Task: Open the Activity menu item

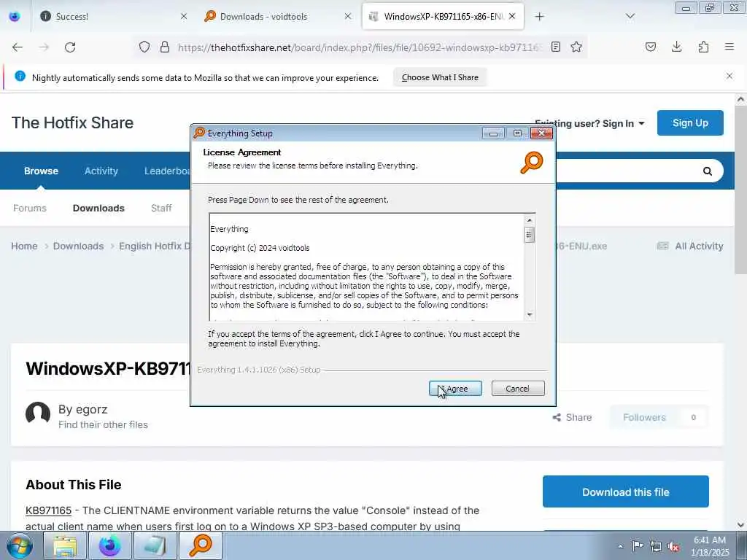Action: [x=101, y=171]
